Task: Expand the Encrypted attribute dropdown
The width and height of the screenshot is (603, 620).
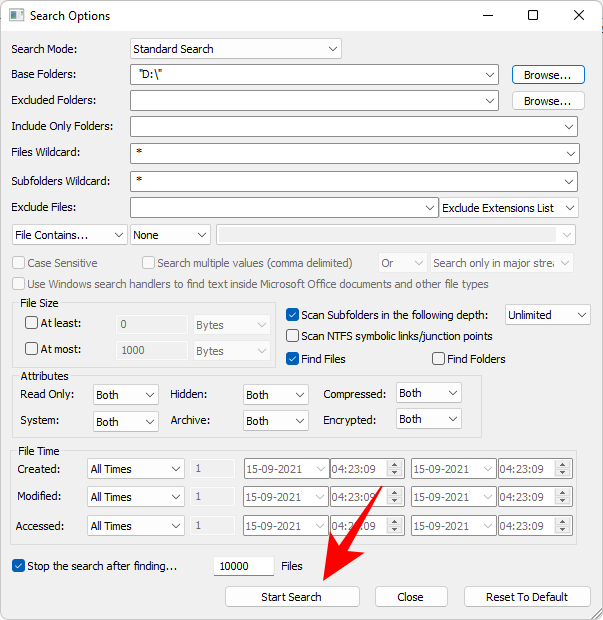Action: click(428, 420)
